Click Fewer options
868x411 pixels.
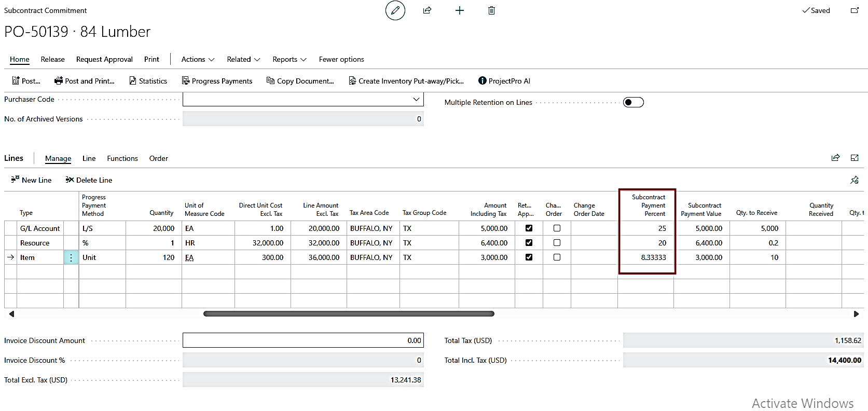(x=341, y=59)
